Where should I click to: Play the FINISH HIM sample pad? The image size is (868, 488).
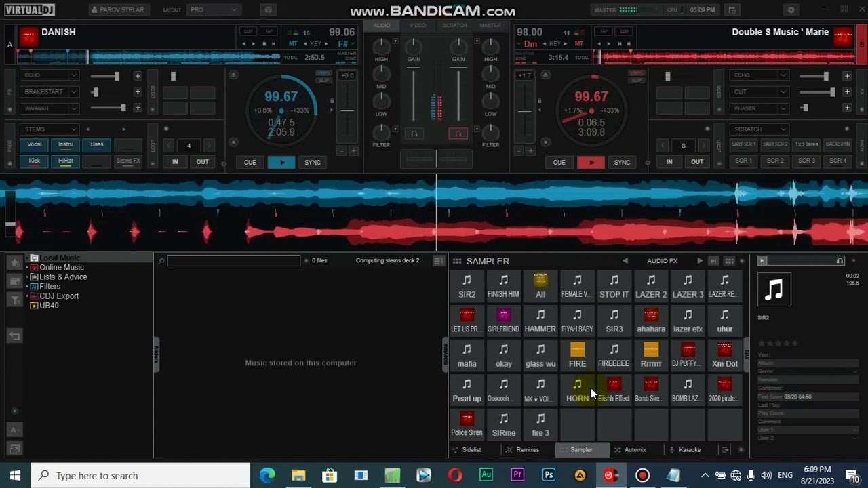[x=503, y=286]
